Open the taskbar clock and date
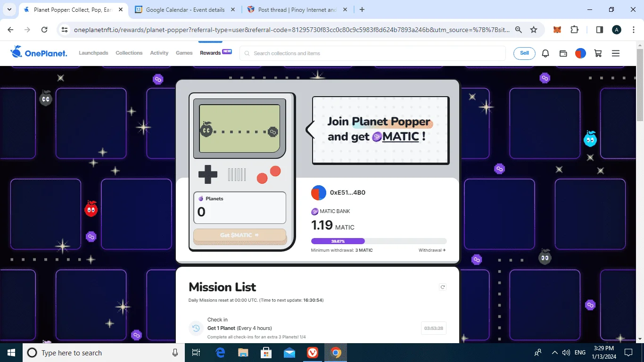 pyautogui.click(x=605, y=353)
